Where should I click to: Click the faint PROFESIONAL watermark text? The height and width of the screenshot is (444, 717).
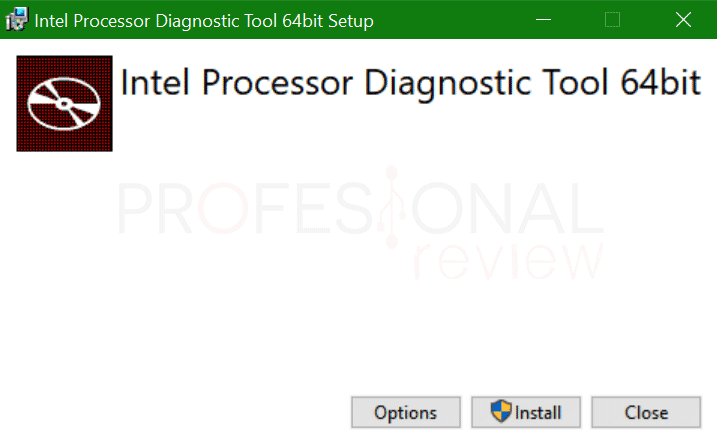[360, 208]
